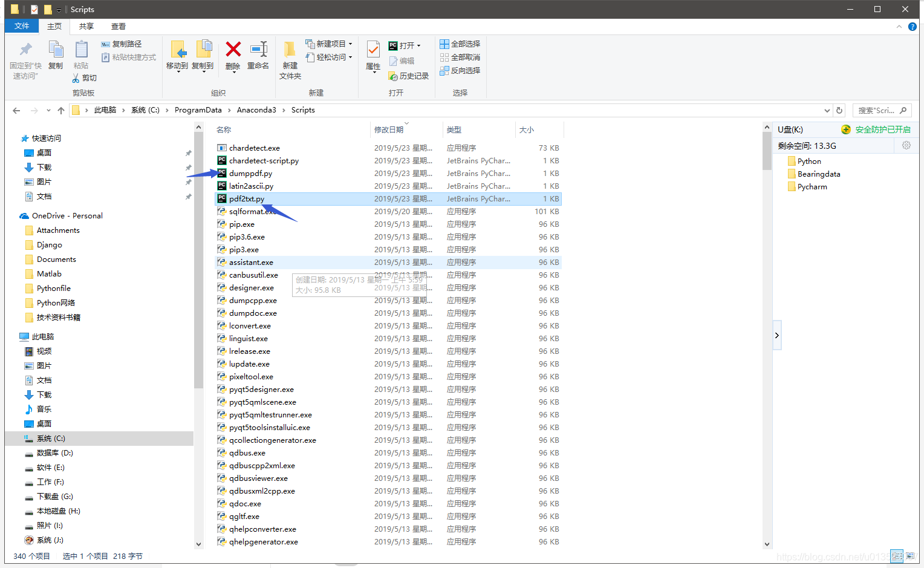Click the Paste clipboard icon
The height and width of the screenshot is (568, 924).
(81, 50)
